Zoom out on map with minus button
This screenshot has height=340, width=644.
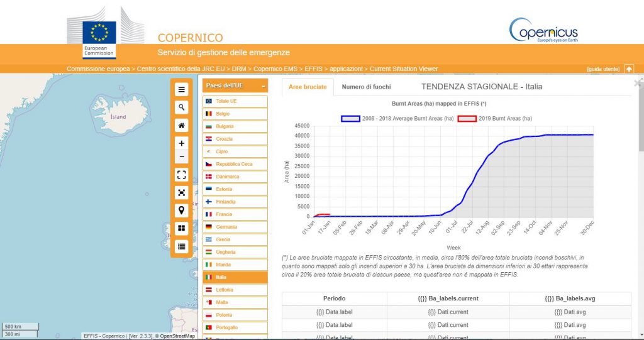[181, 156]
